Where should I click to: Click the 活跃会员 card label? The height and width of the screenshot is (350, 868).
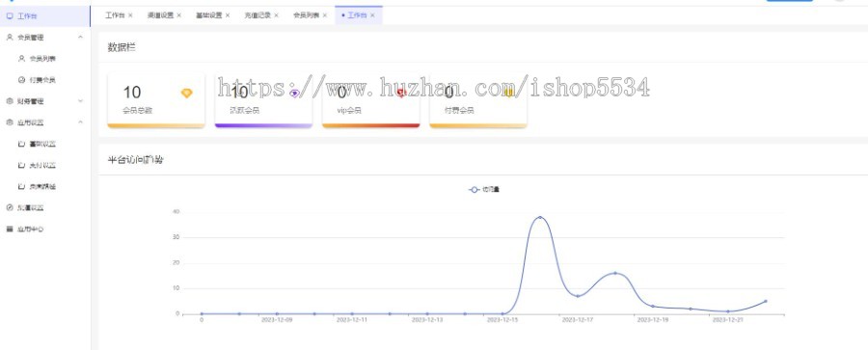245,110
